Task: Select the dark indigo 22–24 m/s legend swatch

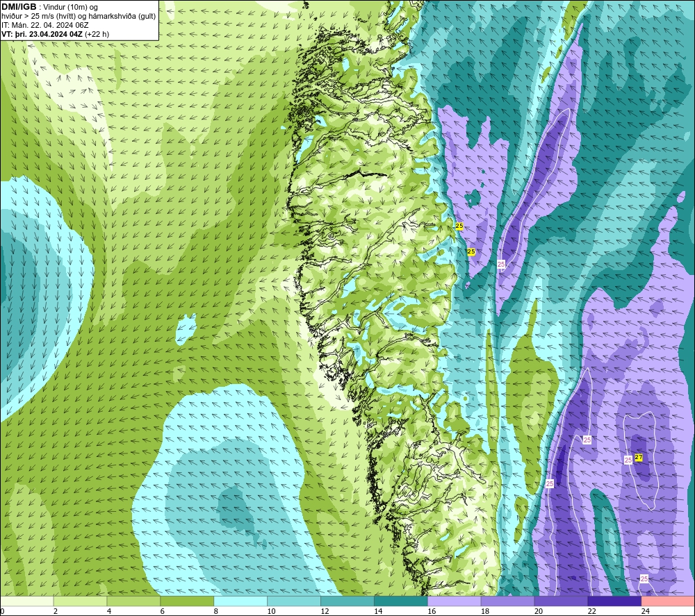Action: (614, 601)
